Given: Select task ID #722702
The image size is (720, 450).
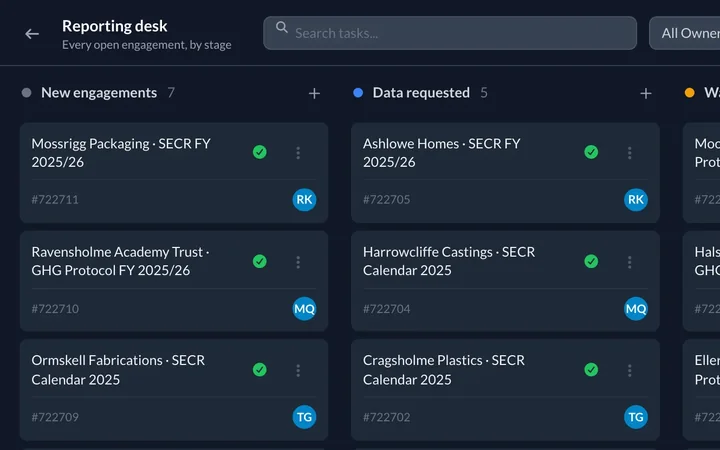Looking at the screenshot, I should coord(387,417).
